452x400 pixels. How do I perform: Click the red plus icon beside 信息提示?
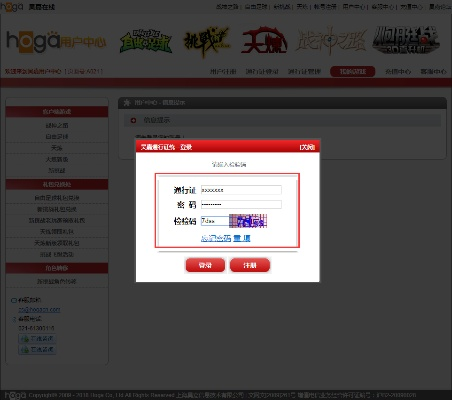[133, 120]
